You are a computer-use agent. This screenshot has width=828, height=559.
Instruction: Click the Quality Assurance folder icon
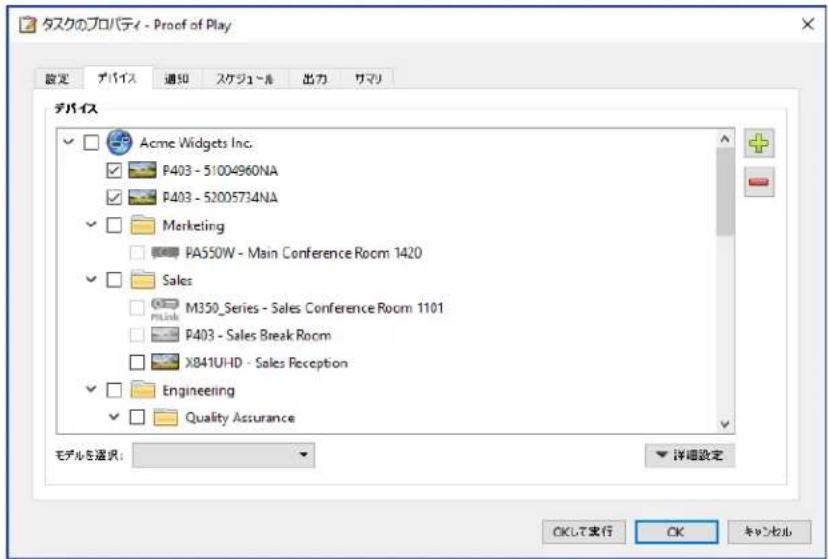coord(165,417)
